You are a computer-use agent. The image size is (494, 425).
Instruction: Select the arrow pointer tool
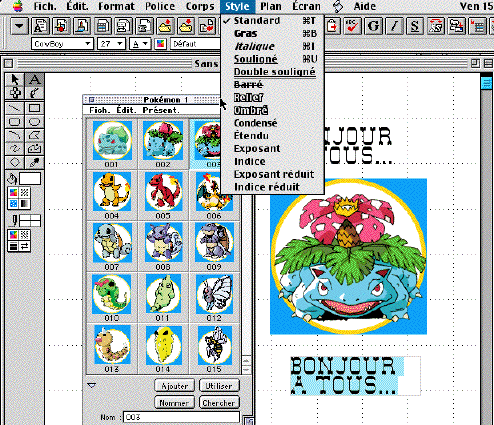(15, 80)
